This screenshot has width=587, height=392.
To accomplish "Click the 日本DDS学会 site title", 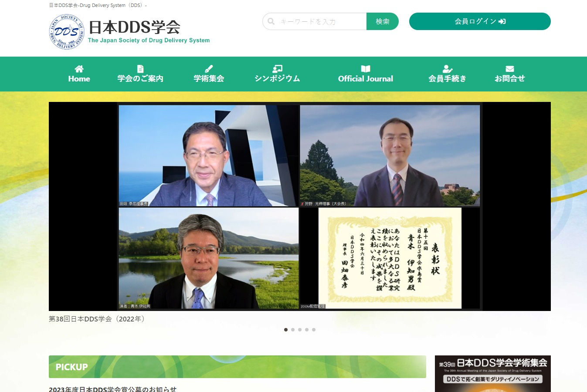I will click(x=135, y=27).
